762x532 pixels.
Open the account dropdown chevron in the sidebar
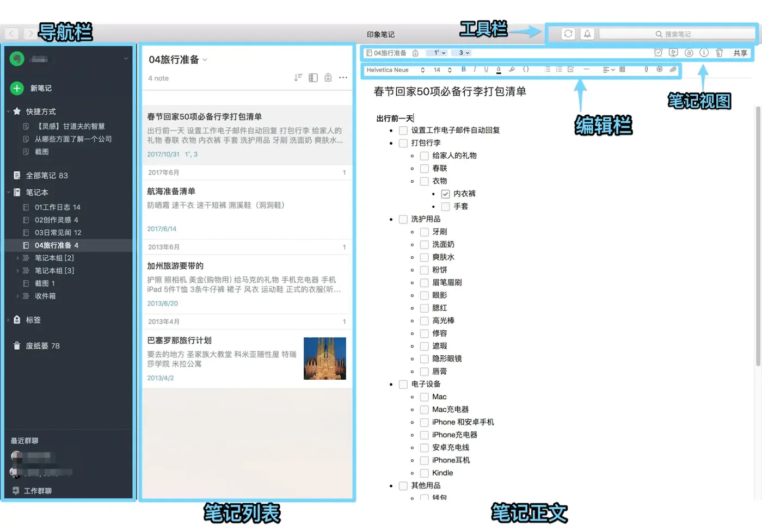(126, 59)
